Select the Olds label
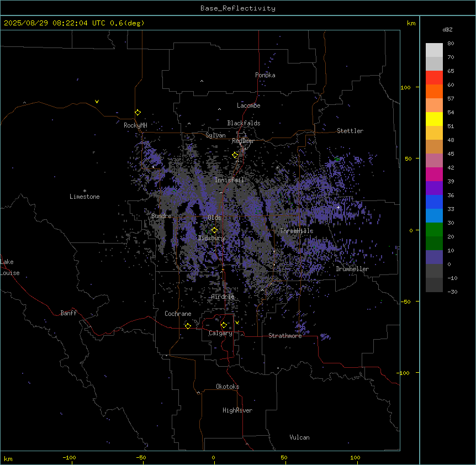This screenshot has height=465, width=476. point(214,218)
